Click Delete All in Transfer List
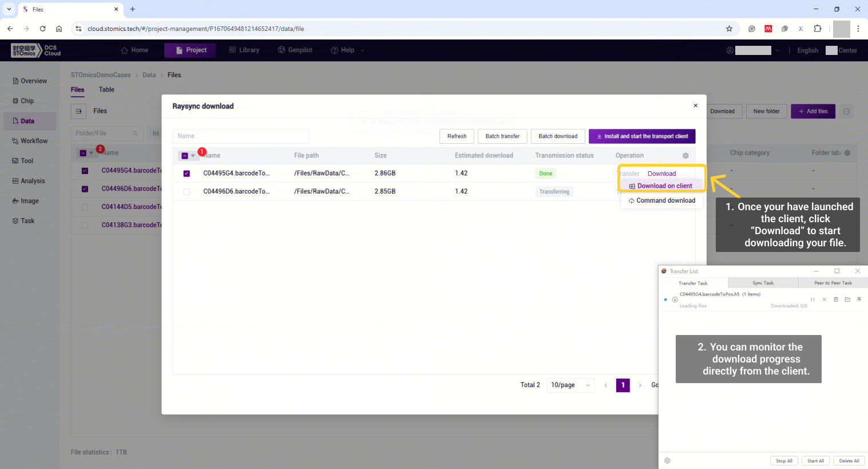The width and height of the screenshot is (868, 469). click(x=849, y=460)
